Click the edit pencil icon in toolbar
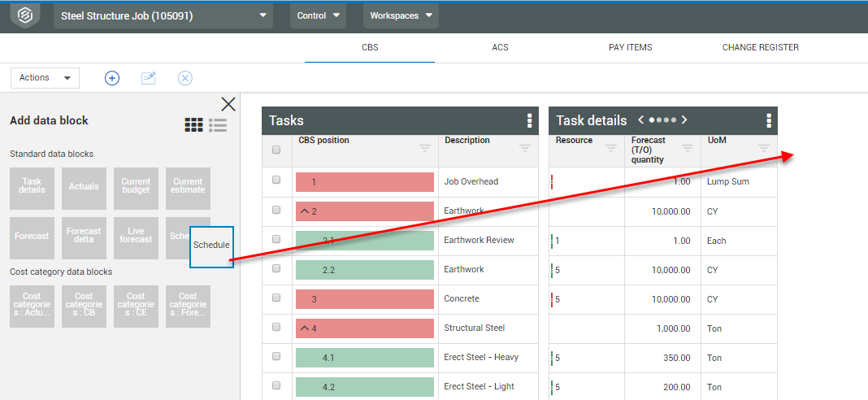Screen dimensions: 868x400 coord(148,78)
